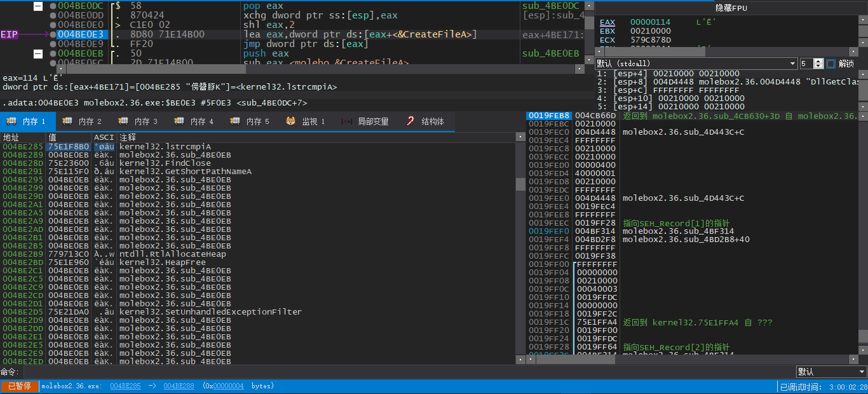Click the 内存 5 tab truck icon
The width and height of the screenshot is (868, 394).
tap(234, 121)
